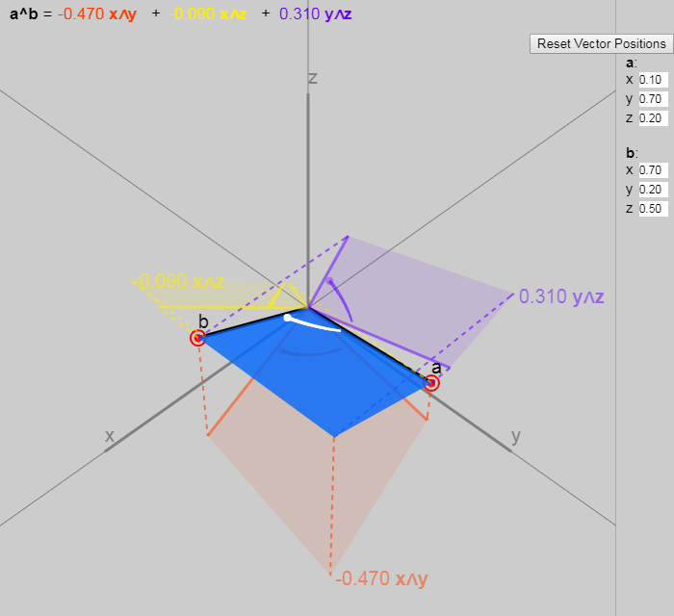Click the white orientation arc on bivector
Screen dimensions: 674x616
[x=312, y=324]
